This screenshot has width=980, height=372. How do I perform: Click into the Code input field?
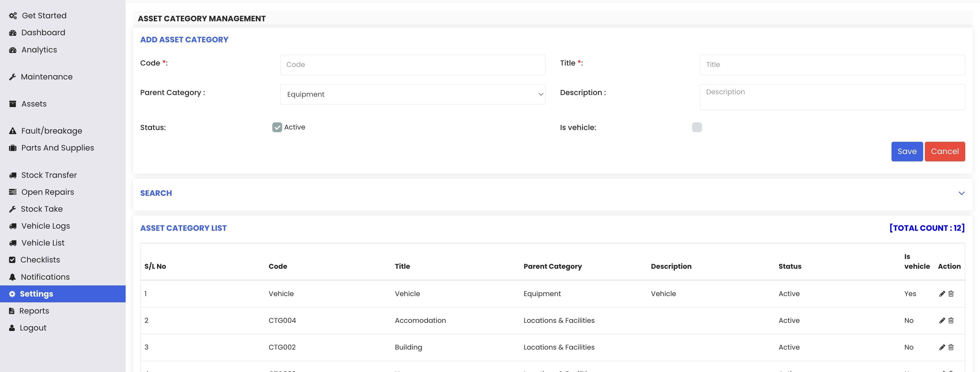[412, 65]
